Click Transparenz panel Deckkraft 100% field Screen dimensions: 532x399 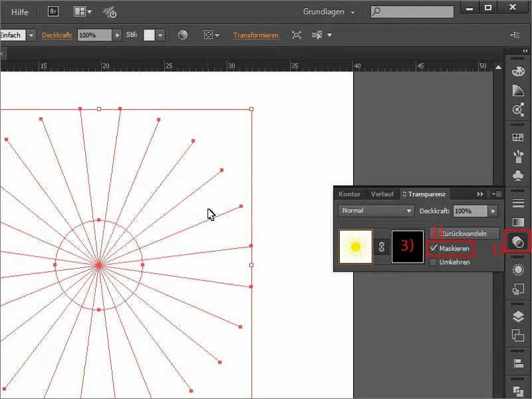[470, 211]
